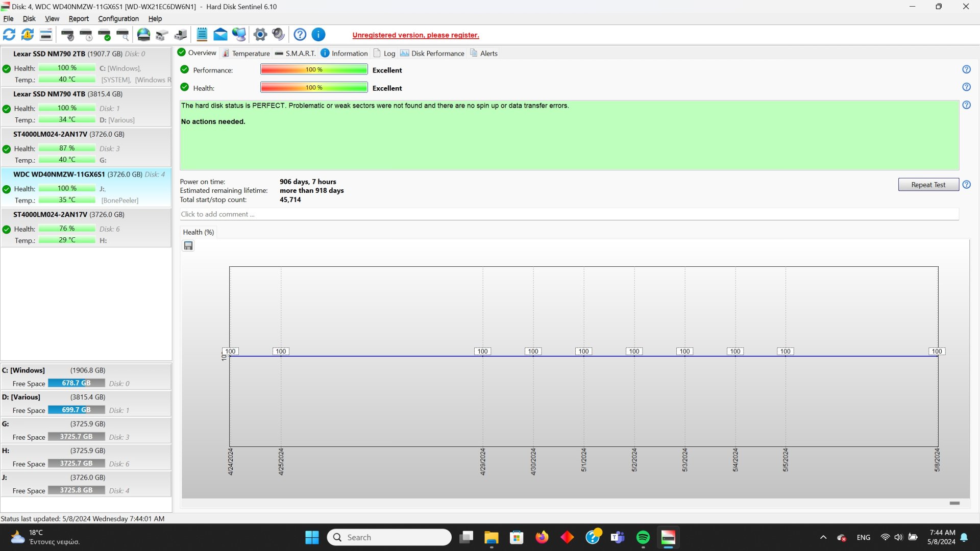
Task: Click the save icon above Health graph
Action: [188, 246]
